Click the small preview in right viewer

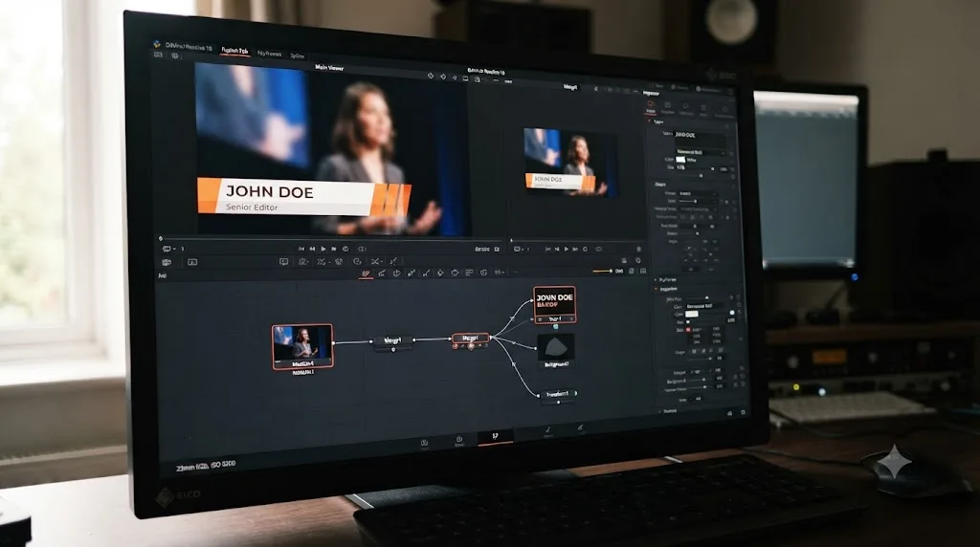pyautogui.click(x=570, y=163)
